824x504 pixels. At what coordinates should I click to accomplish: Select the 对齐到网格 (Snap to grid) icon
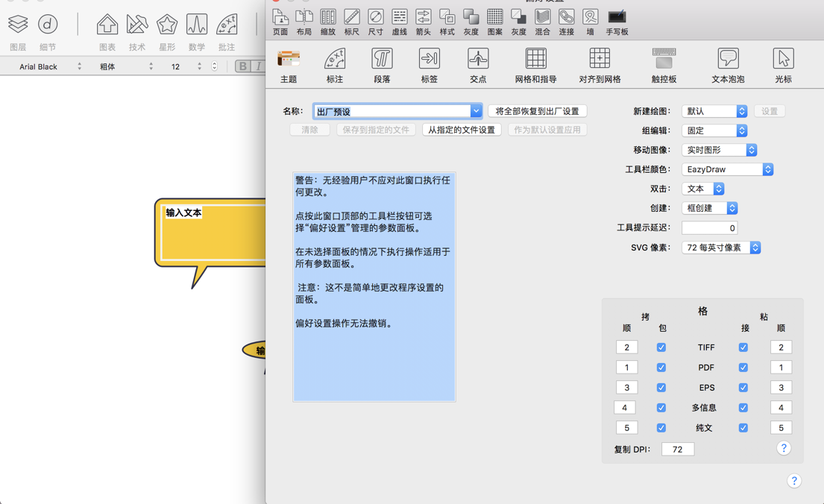tap(600, 65)
